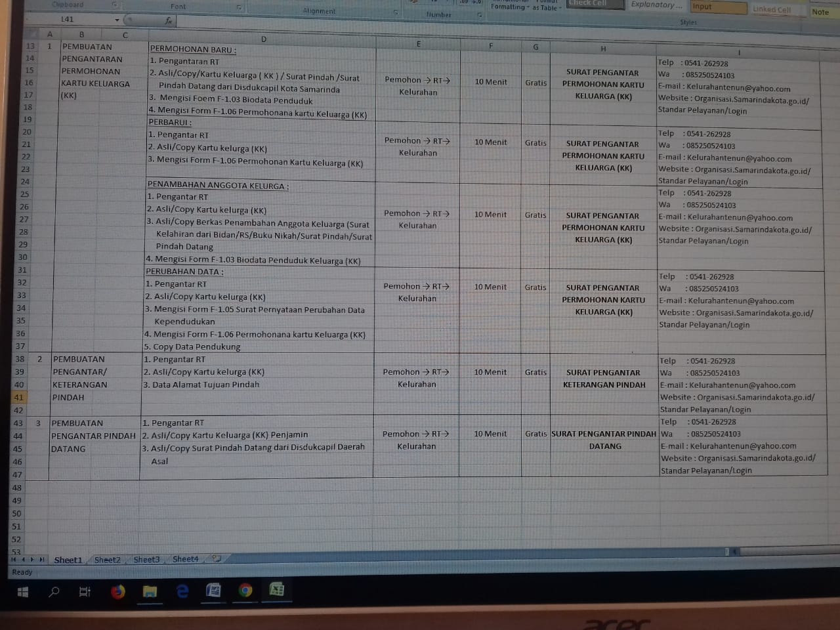Open the Clipboard group dialog launcher
The image size is (840, 630).
pos(114,5)
